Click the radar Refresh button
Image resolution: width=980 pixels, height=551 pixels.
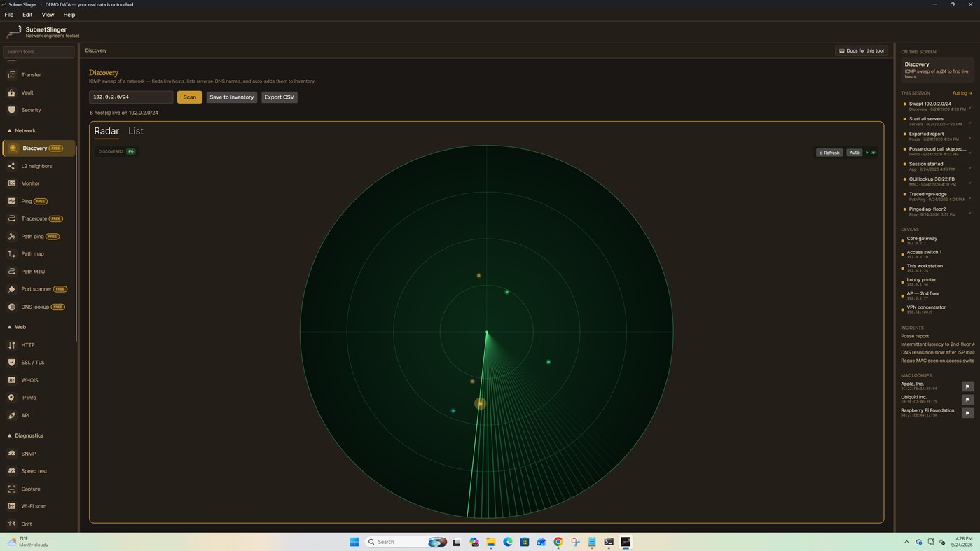tap(829, 153)
